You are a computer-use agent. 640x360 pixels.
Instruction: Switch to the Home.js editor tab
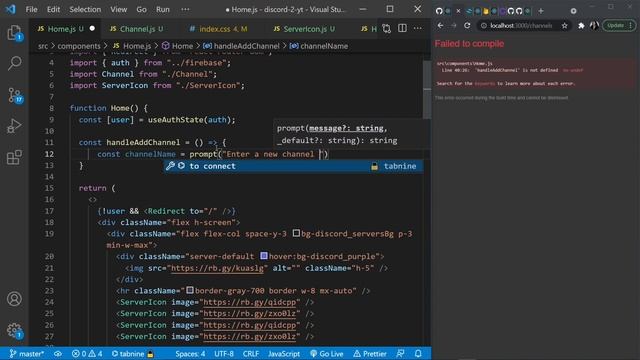tap(61, 29)
